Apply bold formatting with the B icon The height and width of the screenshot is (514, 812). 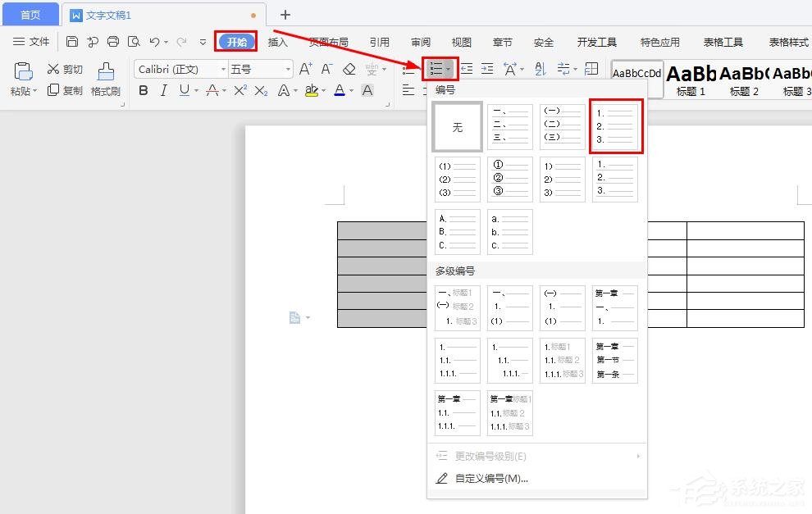[144, 90]
